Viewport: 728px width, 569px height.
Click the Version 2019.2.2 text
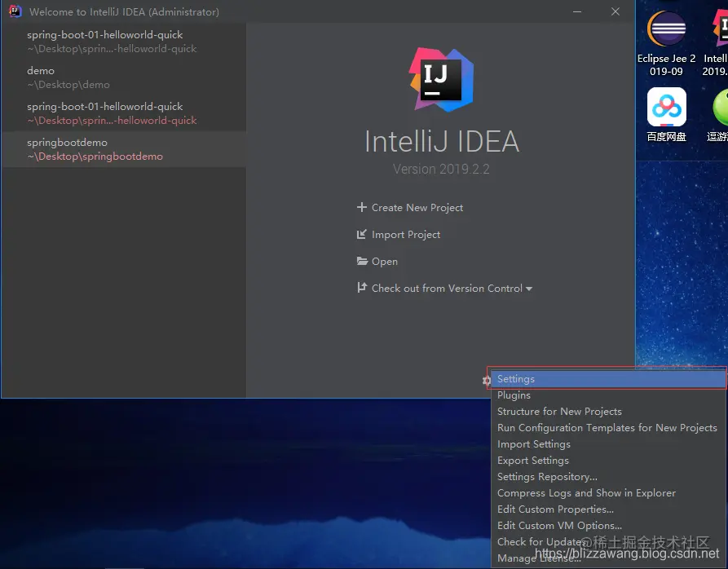pyautogui.click(x=441, y=169)
